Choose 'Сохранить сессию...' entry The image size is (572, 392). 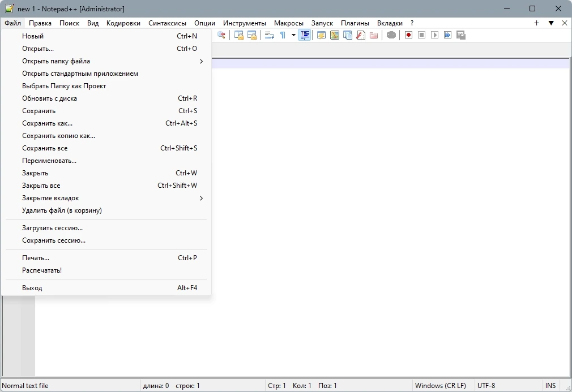point(106,240)
